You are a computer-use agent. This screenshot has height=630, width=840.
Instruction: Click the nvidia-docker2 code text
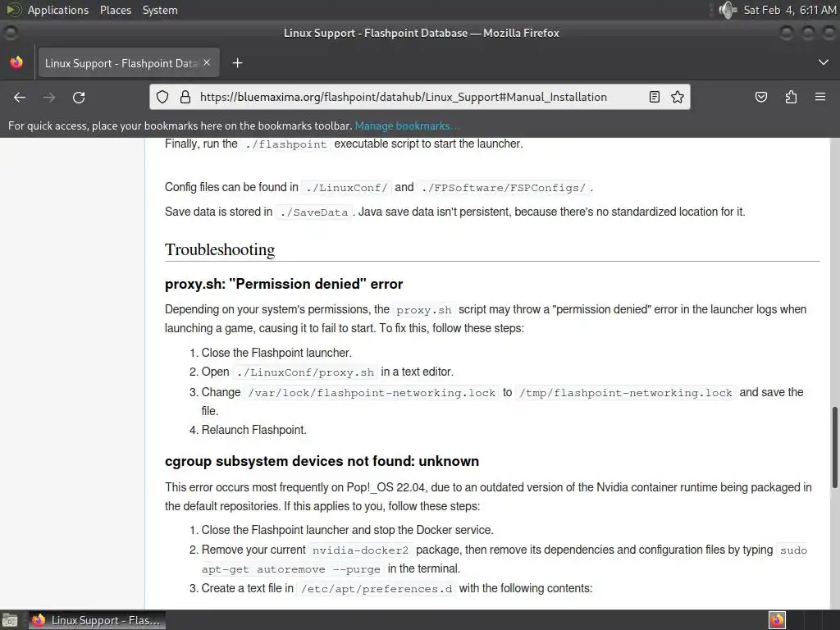(361, 550)
